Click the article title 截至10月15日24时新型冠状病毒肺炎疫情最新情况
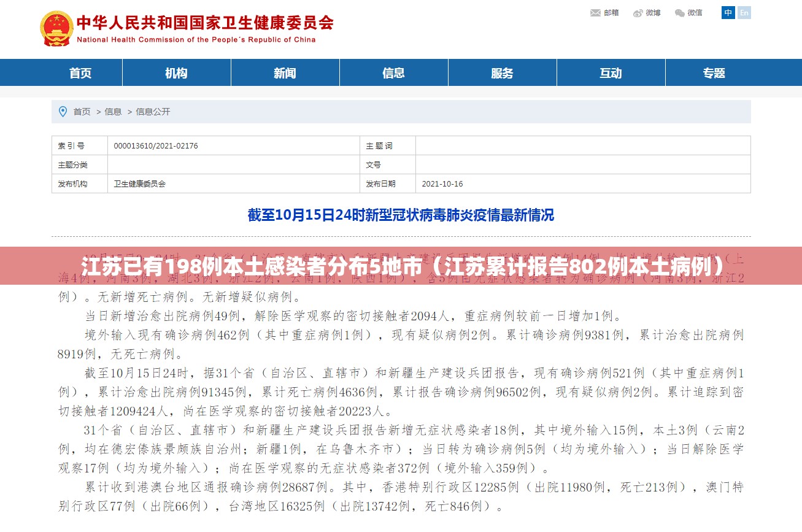Screen dimensions: 802x532 401,215
